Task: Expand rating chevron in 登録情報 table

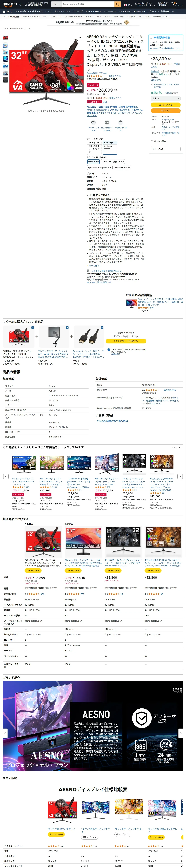Action: [x=159, y=390]
